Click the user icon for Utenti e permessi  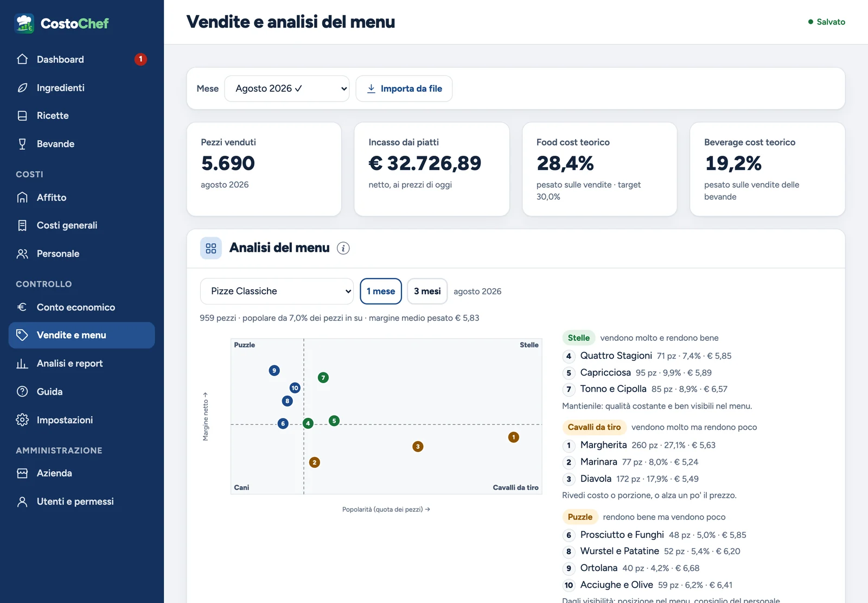click(x=22, y=502)
